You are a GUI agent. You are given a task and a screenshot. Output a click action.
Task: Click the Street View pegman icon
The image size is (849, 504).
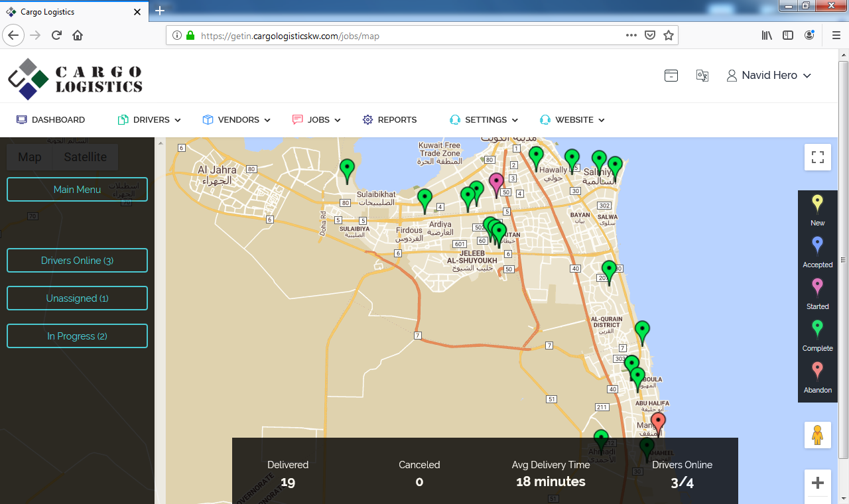coord(818,435)
